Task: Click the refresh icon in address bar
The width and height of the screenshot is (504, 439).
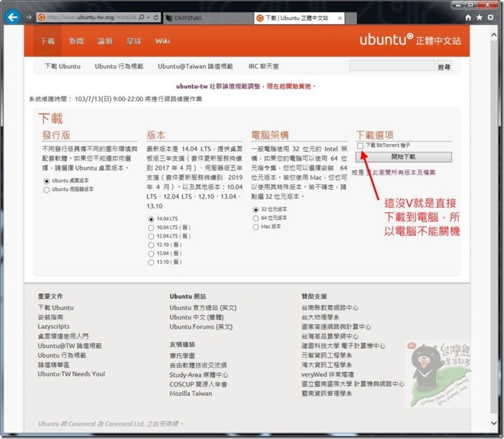Action: click(x=156, y=18)
